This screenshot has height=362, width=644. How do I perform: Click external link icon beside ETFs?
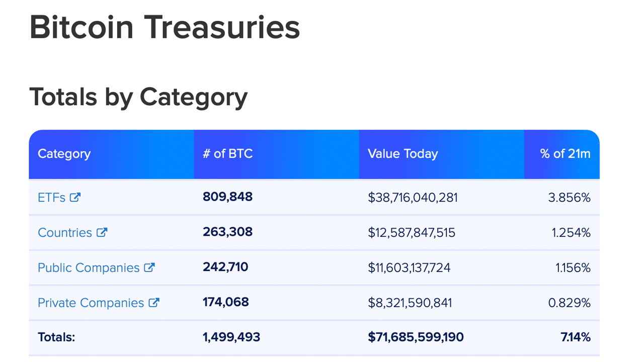click(x=75, y=198)
